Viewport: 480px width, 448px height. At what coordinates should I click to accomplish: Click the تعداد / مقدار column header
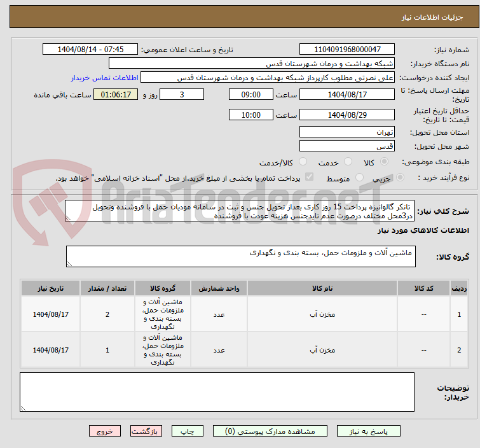[107, 288]
